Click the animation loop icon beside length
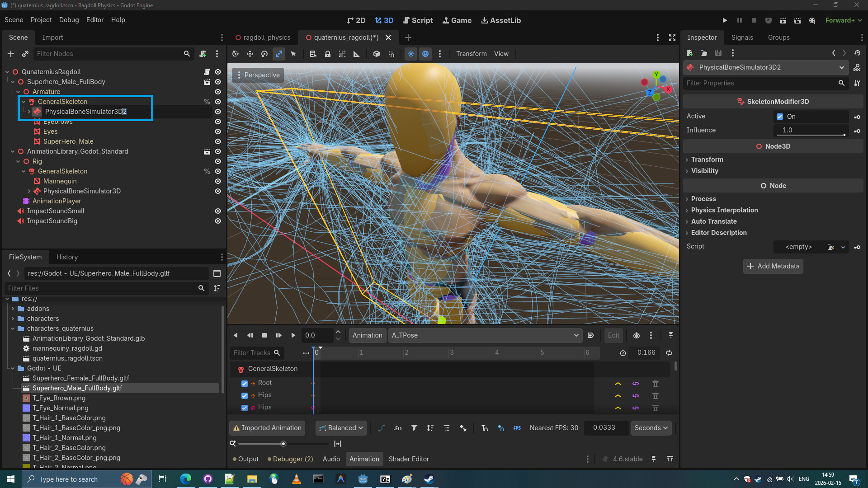This screenshot has height=488, width=868. pos(669,353)
